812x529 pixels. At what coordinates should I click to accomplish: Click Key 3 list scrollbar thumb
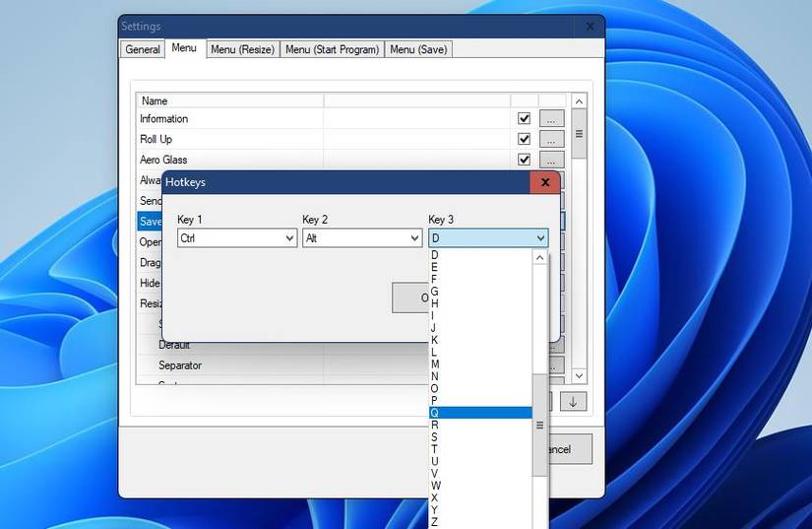click(x=539, y=426)
